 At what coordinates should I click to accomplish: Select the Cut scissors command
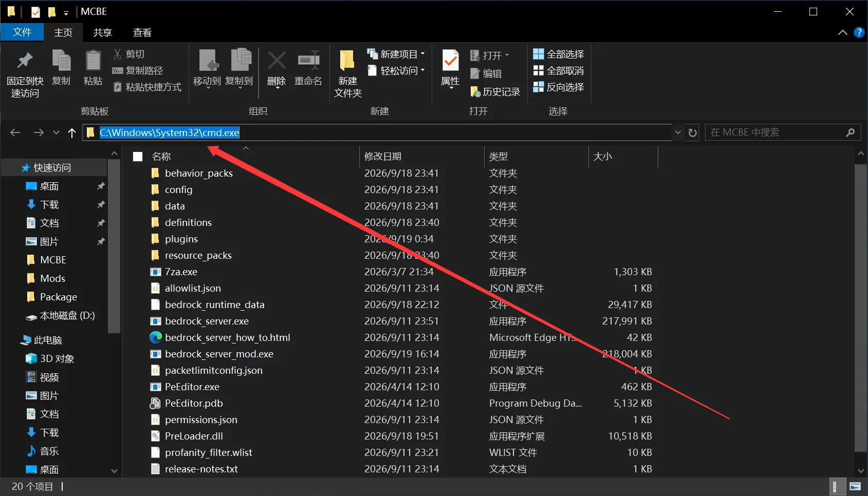point(129,54)
